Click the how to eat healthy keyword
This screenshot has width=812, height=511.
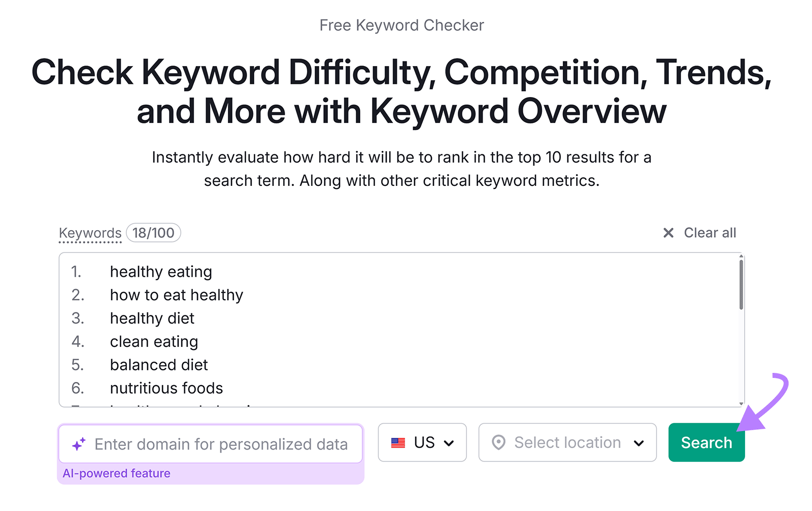tap(176, 295)
